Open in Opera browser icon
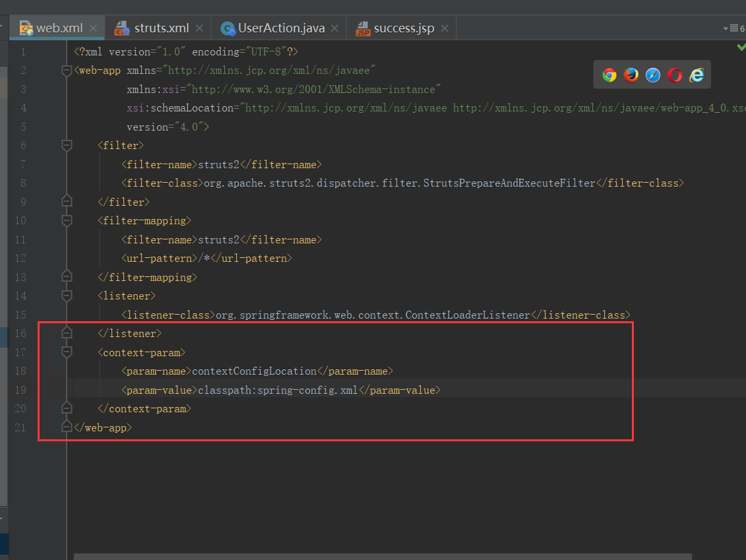Image resolution: width=746 pixels, height=560 pixels. tap(675, 75)
